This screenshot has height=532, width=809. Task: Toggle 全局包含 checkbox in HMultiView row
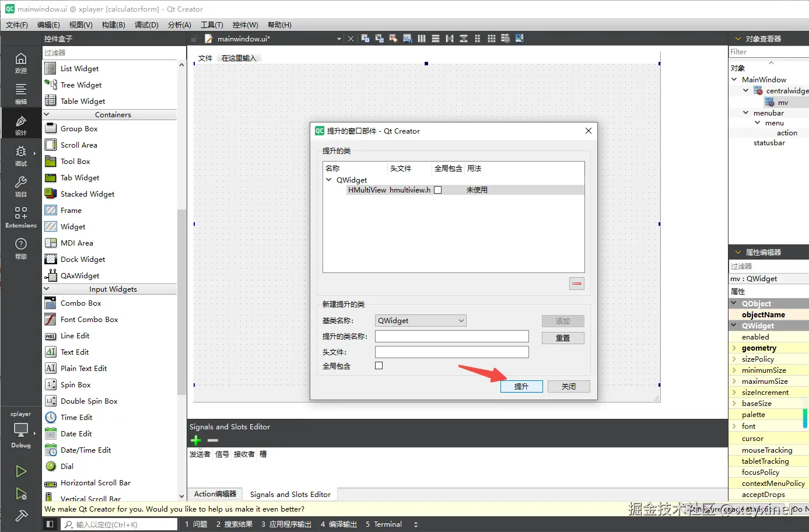[x=438, y=190]
